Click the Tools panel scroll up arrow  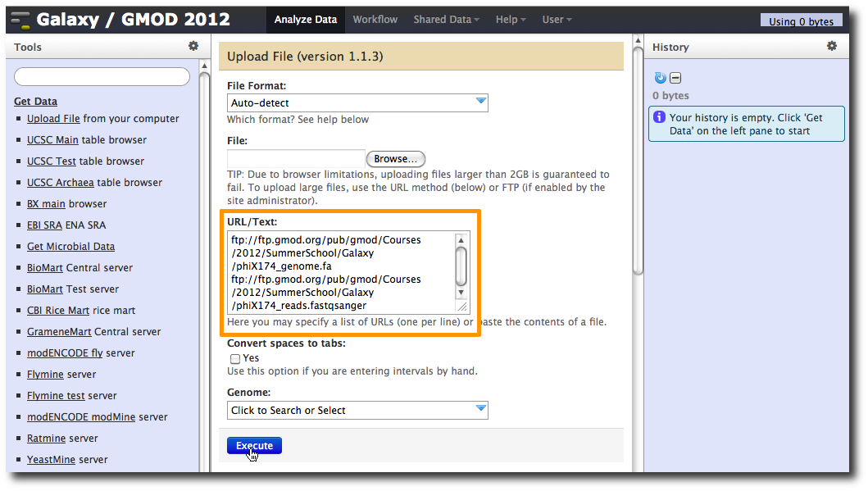[x=204, y=66]
